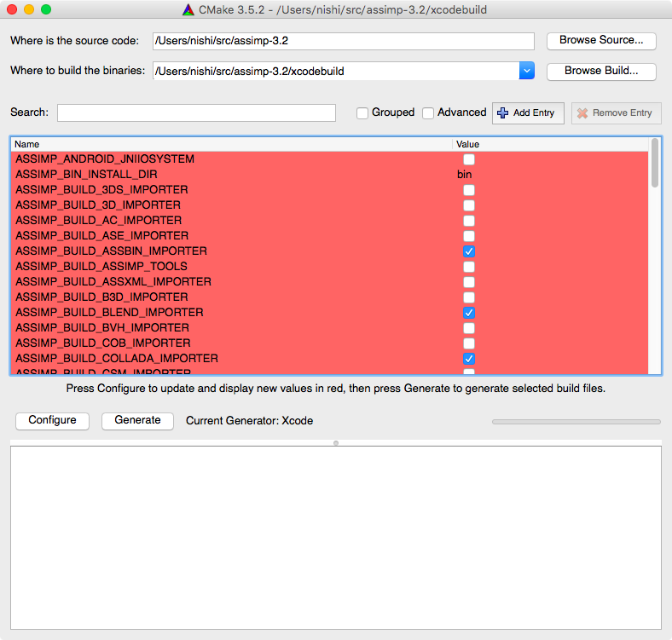This screenshot has height=640, width=672.
Task: Select the ASSIMP_ANDROID_JNIIOSYSTEM name
Action: coord(105,159)
